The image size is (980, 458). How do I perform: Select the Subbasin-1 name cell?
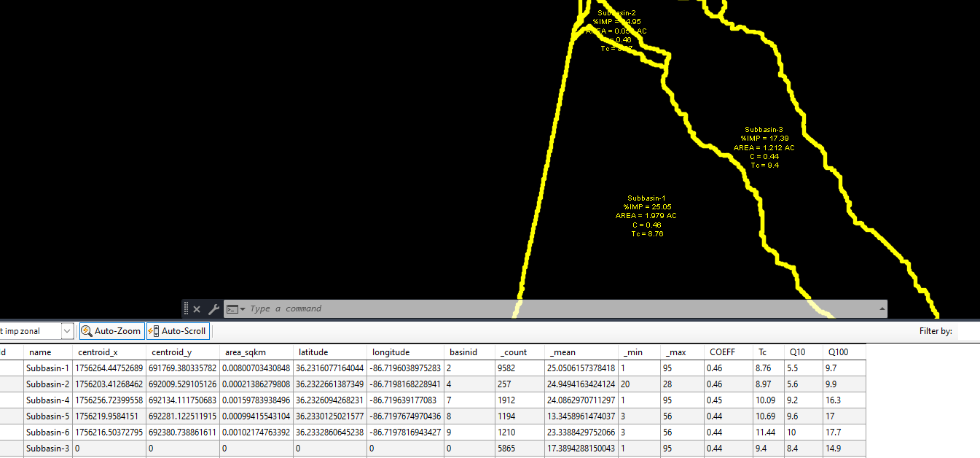pyautogui.click(x=47, y=368)
